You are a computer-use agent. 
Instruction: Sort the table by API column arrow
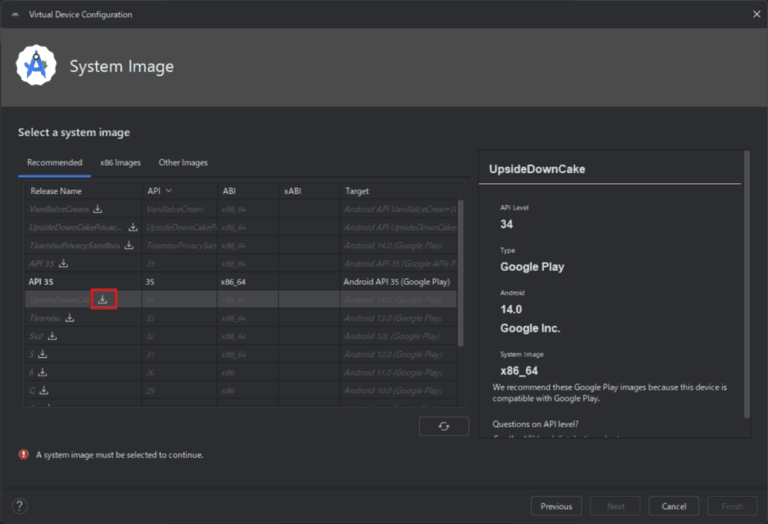(x=168, y=190)
